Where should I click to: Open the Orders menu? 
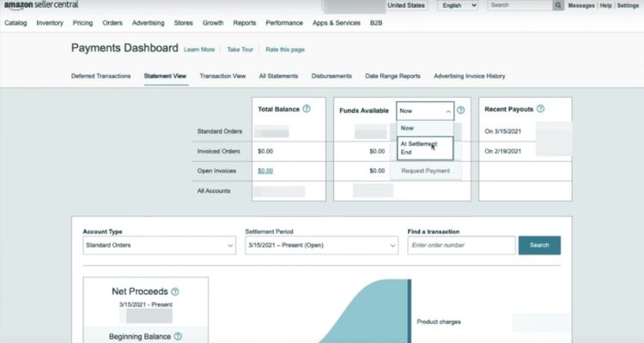112,23
